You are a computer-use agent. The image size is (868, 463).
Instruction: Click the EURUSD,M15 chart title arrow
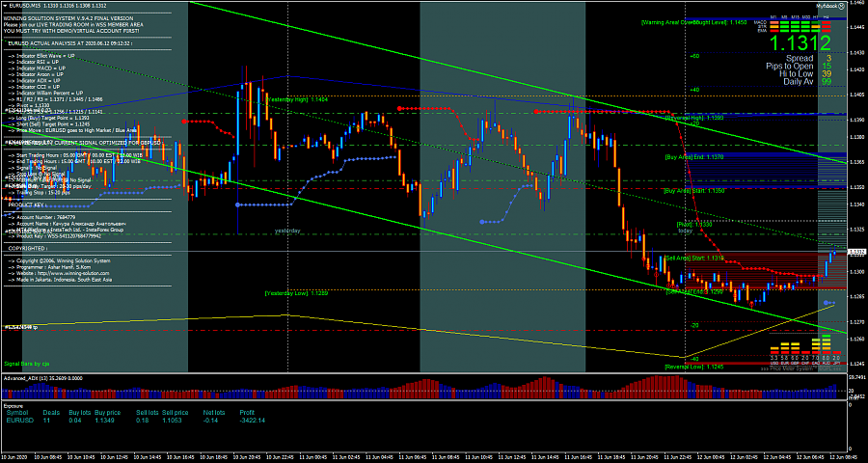pyautogui.click(x=4, y=4)
